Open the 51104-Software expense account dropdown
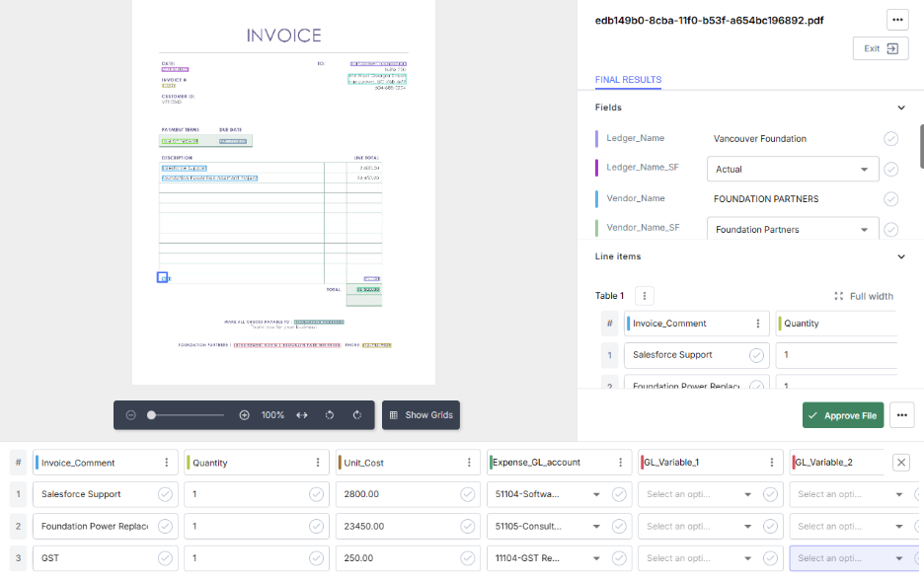The width and height of the screenshot is (924, 580). pyautogui.click(x=547, y=494)
